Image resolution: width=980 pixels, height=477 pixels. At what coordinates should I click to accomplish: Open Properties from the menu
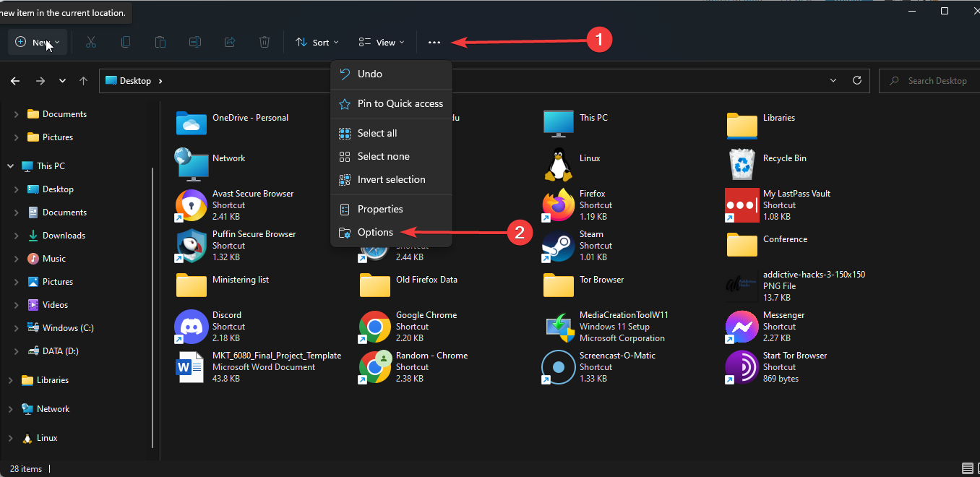(391, 209)
